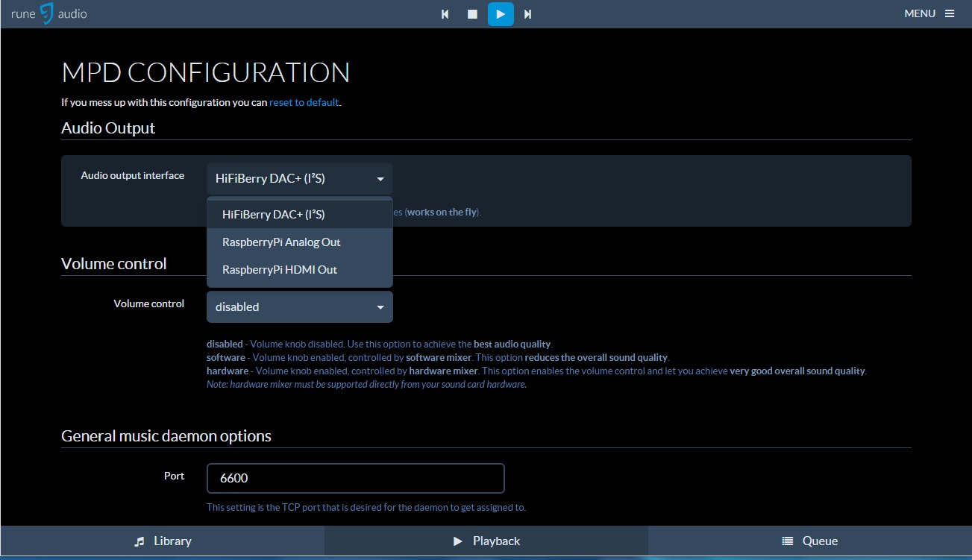Switch to the Queue tab
Image resolution: width=972 pixels, height=560 pixels.
pos(810,541)
